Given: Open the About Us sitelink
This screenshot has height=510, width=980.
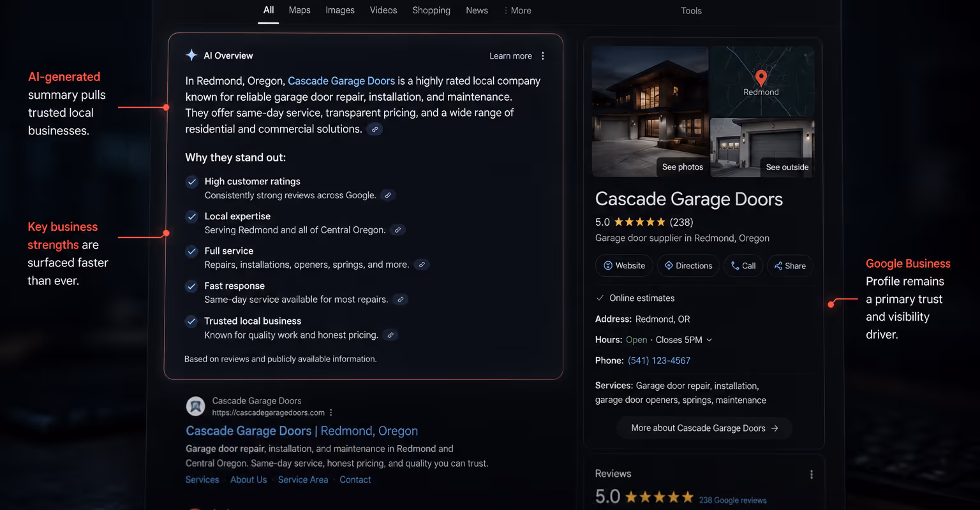Looking at the screenshot, I should tap(248, 480).
